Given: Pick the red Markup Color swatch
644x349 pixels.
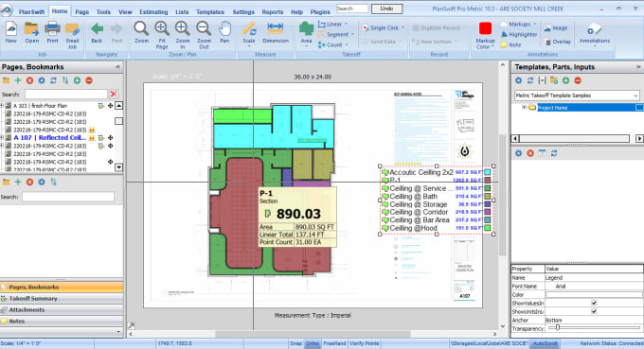Looking at the screenshot, I should (485, 28).
